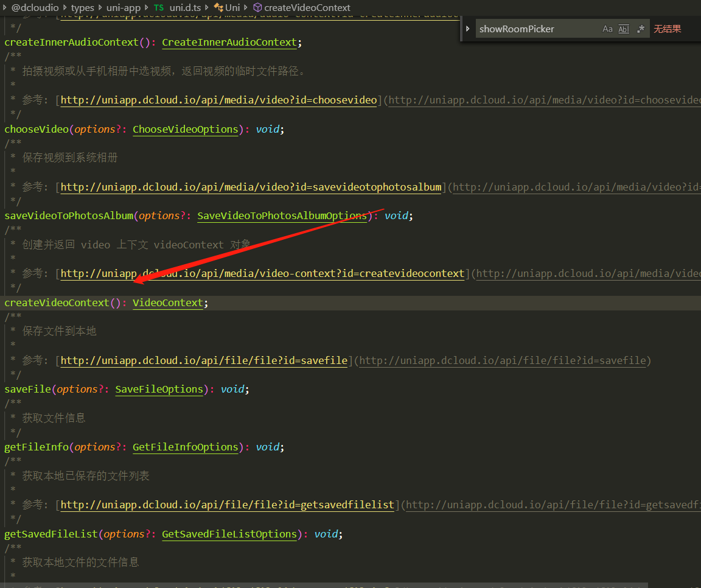Select the uni-app breadcrumb segment
The height and width of the screenshot is (588, 701).
[x=124, y=8]
